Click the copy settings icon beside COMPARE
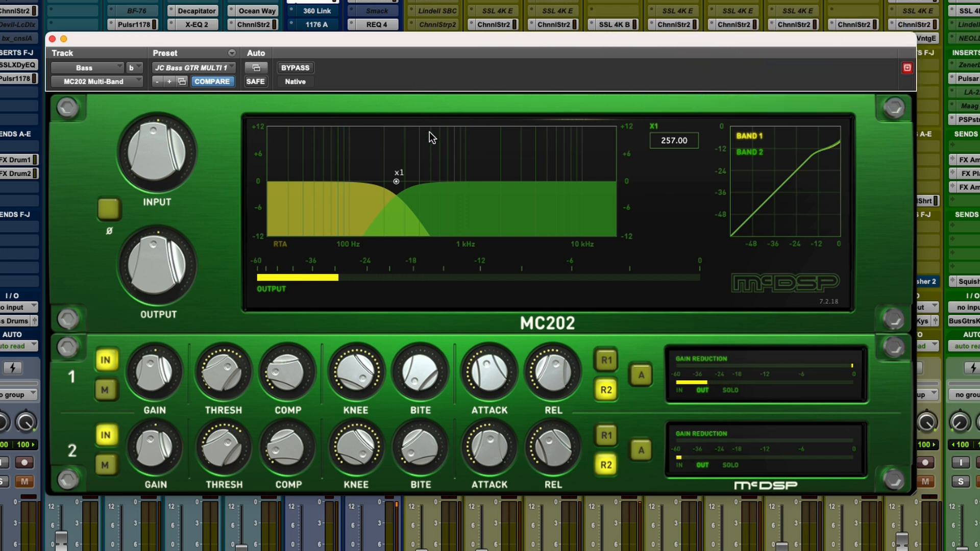980x551 pixels. 182,82
